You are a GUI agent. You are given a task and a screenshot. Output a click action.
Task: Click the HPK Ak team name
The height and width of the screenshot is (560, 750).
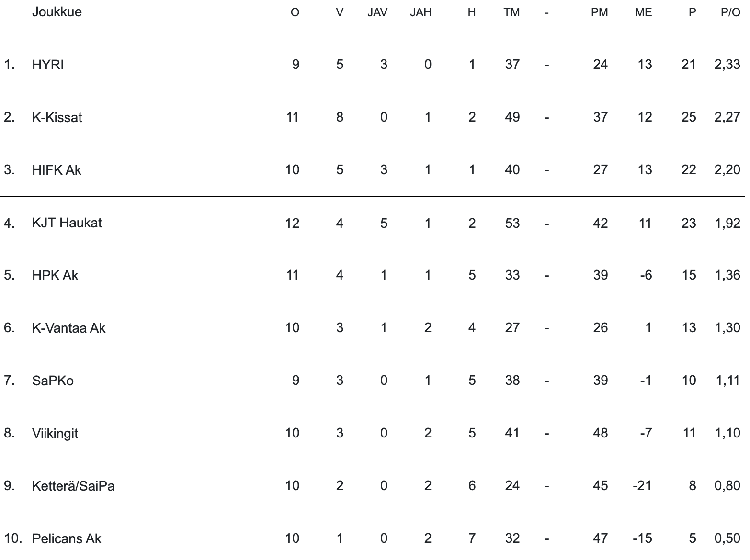pos(55,275)
